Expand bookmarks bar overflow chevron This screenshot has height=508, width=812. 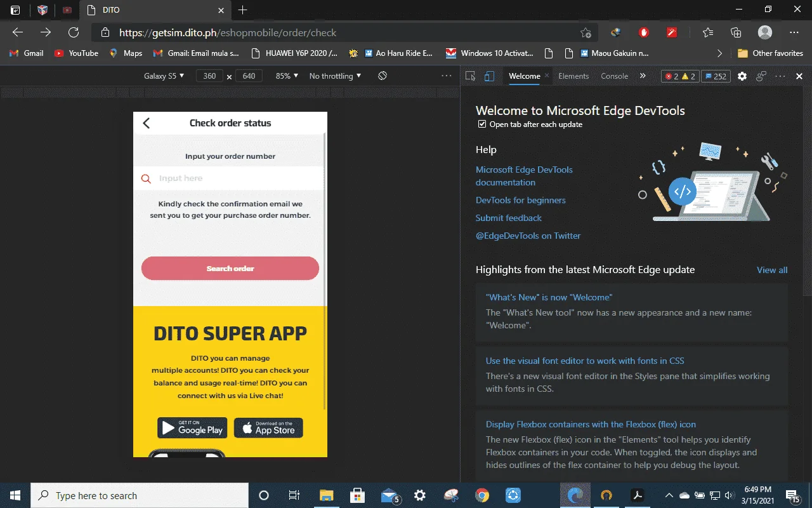click(719, 53)
